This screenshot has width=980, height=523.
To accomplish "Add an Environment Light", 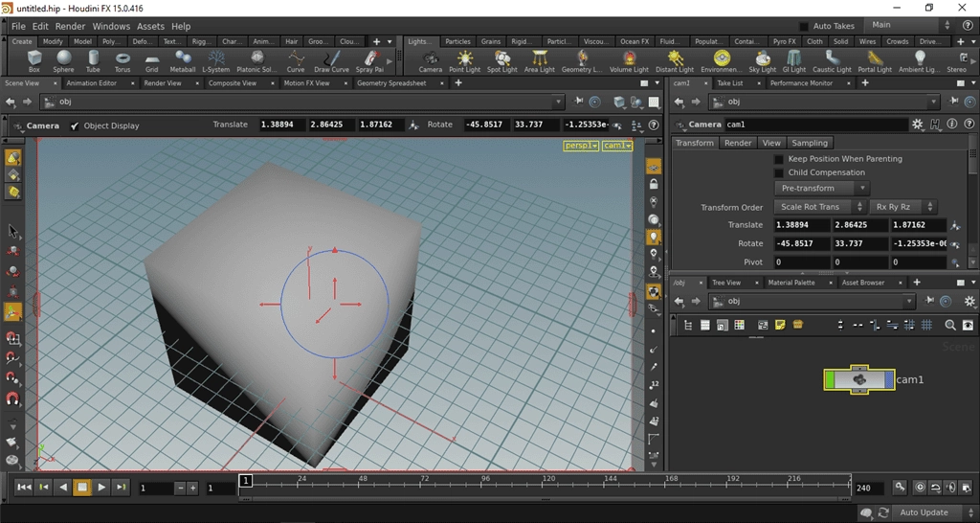I will [722, 61].
